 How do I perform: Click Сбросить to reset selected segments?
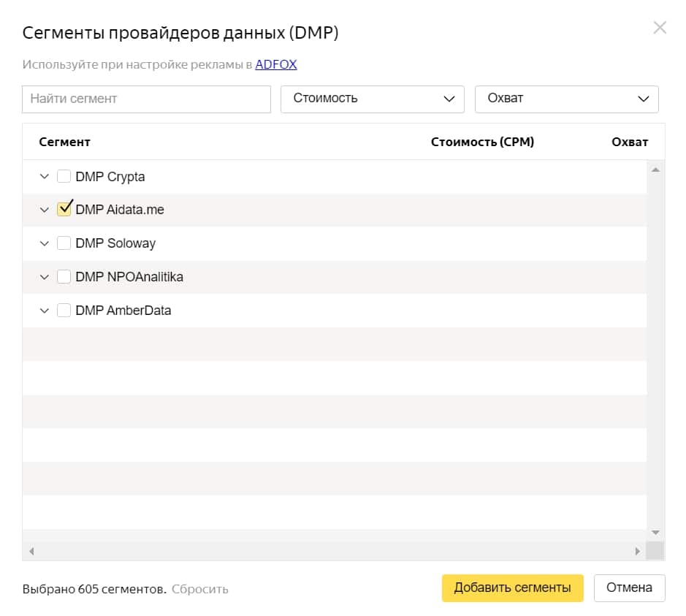point(200,589)
